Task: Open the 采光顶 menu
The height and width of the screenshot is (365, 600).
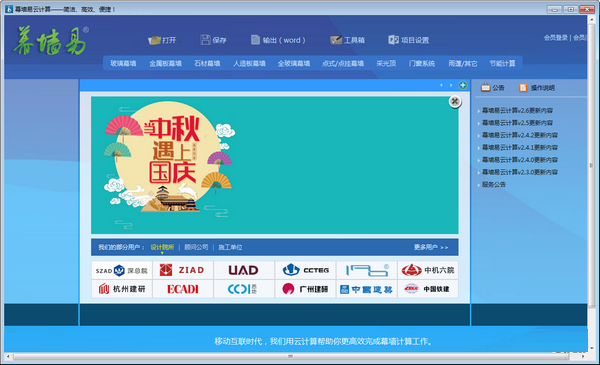Action: [386, 64]
